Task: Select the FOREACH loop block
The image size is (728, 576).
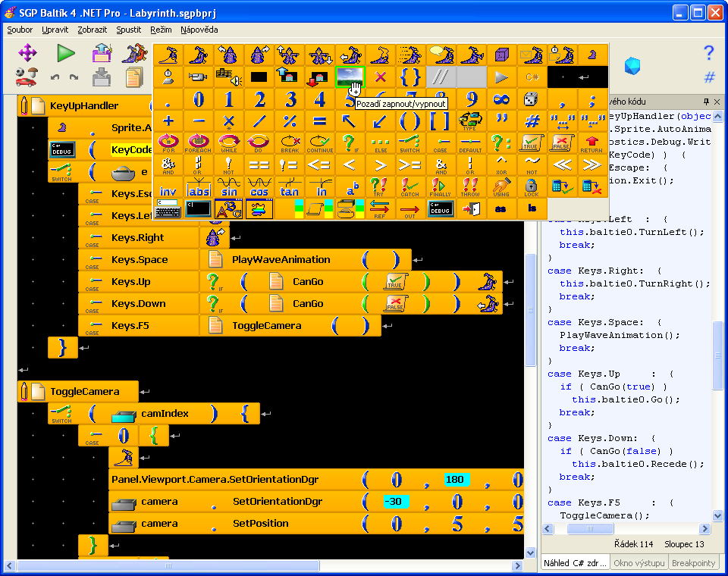Action: coord(199,143)
